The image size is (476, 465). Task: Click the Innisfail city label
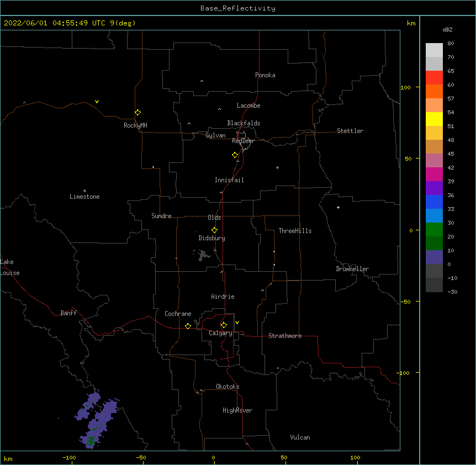pos(229,180)
